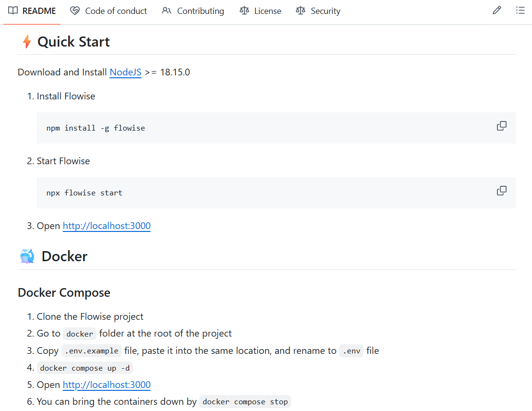Click the book icon beside README
This screenshot has width=532, height=411.
13,11
